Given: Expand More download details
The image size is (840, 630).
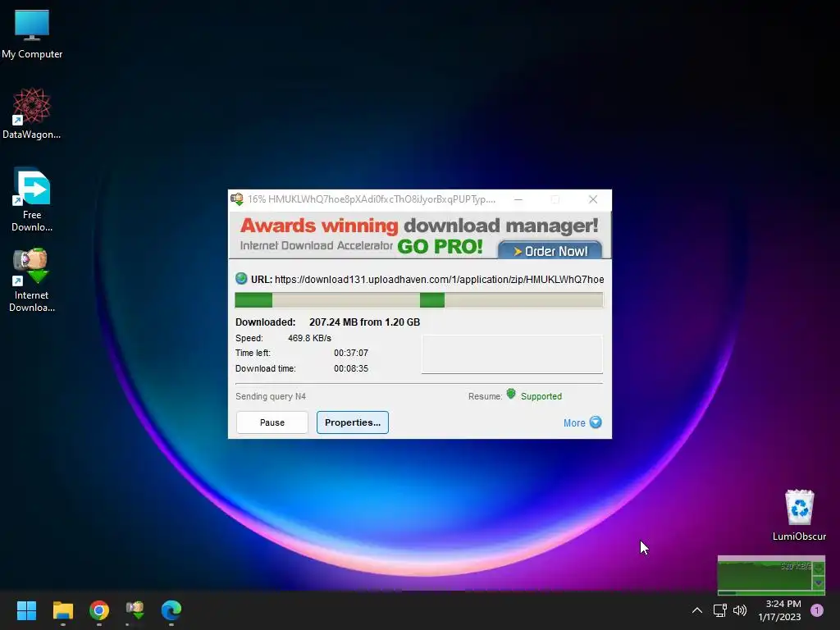Looking at the screenshot, I should 582,422.
